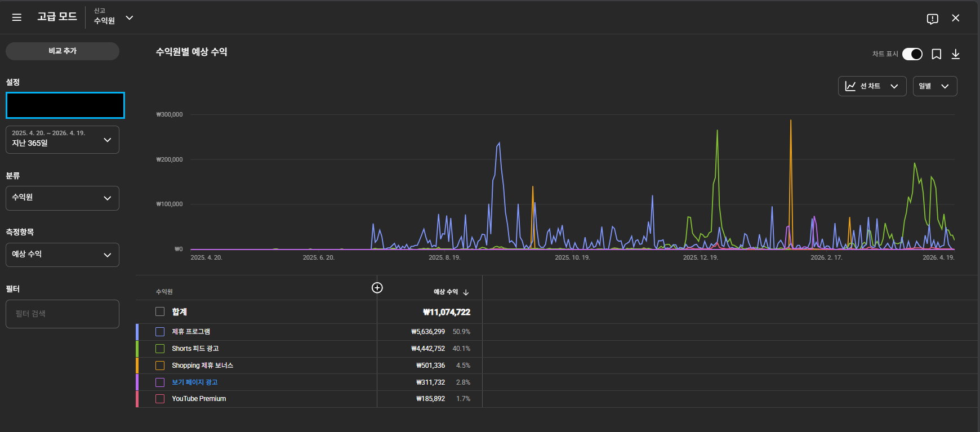Sort by the 예상 수익 down arrow
Image resolution: width=980 pixels, height=432 pixels.
tap(466, 292)
